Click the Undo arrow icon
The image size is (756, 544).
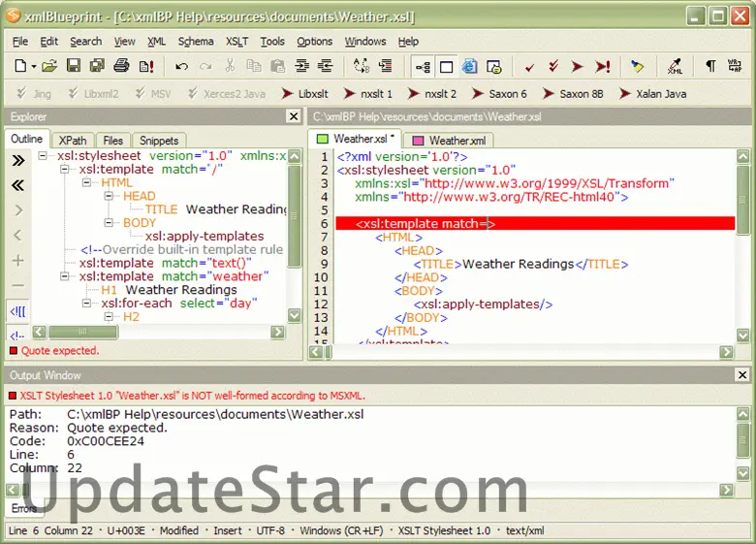(182, 66)
